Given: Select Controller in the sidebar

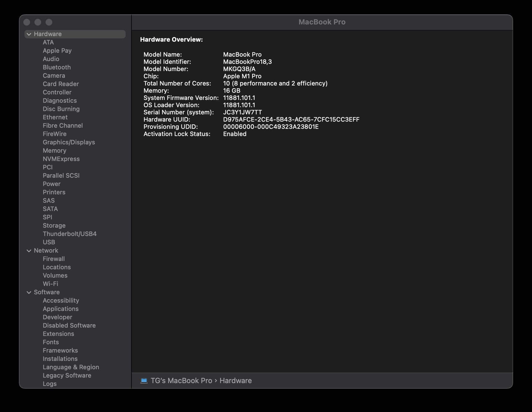Looking at the screenshot, I should 57,92.
